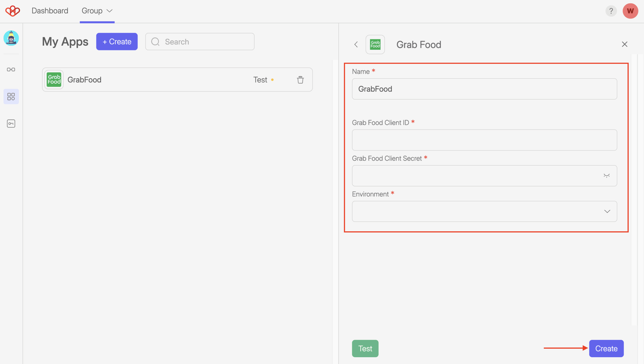The height and width of the screenshot is (364, 644).
Task: Click the + Create button beside My Apps
Action: [x=117, y=42]
